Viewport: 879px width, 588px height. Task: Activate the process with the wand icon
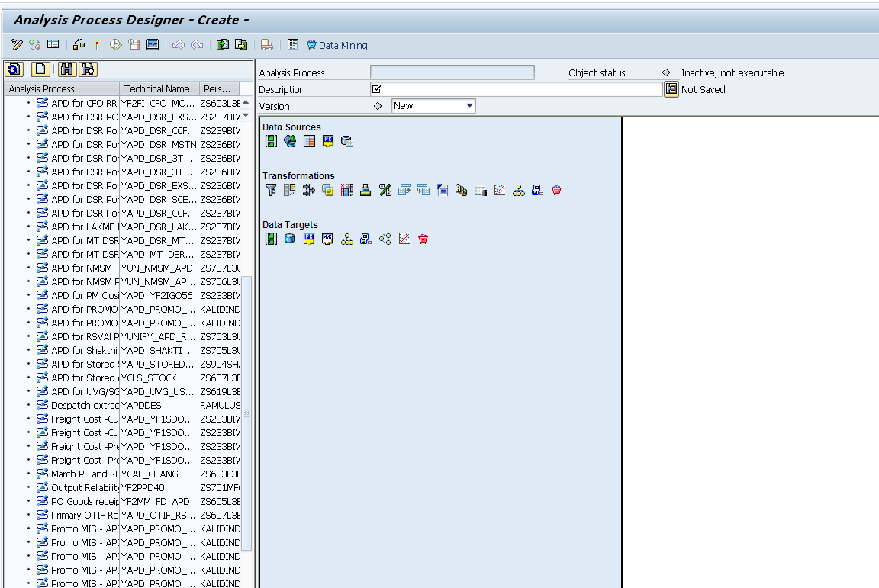pos(98,45)
